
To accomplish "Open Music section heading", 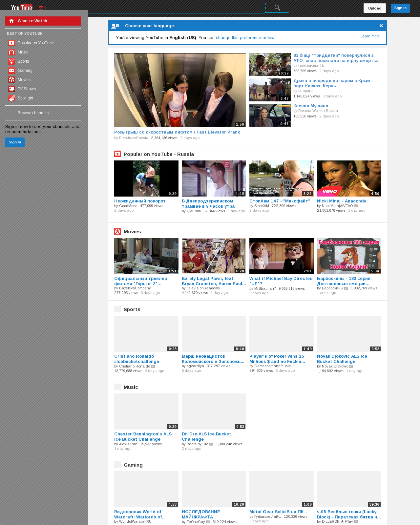I will click(131, 387).
